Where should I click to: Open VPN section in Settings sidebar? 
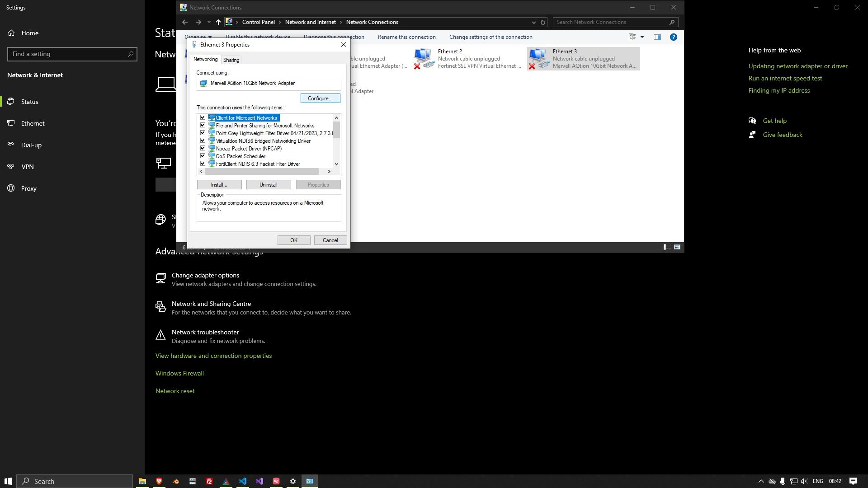(27, 167)
